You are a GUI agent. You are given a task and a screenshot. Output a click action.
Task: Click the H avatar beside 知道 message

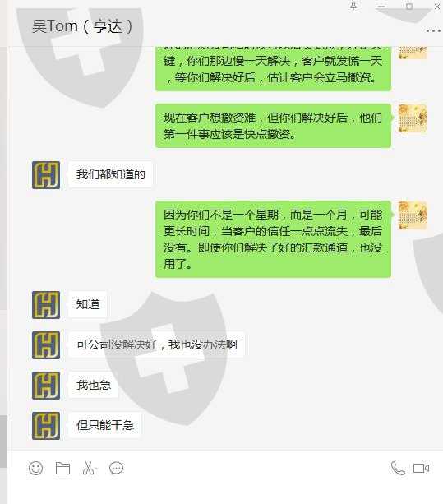(46, 305)
